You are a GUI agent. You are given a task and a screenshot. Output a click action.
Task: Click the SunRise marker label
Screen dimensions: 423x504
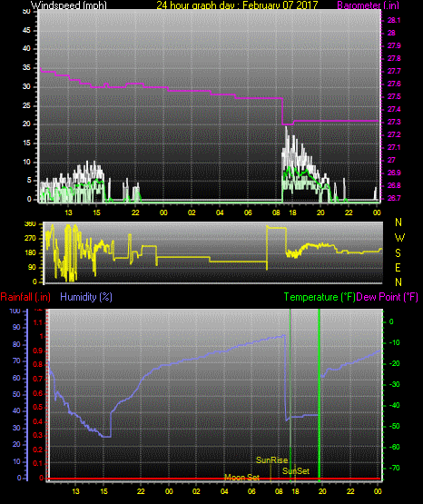point(271,460)
